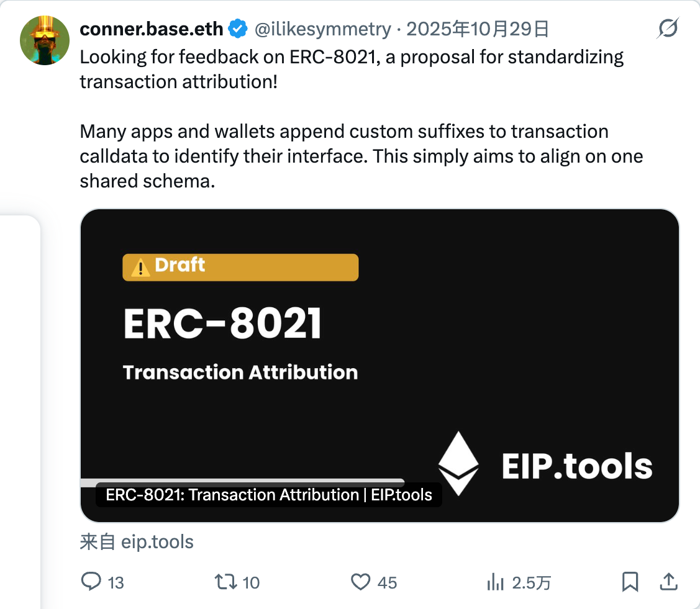Open the @ilikesymmetry handle link

point(323,29)
